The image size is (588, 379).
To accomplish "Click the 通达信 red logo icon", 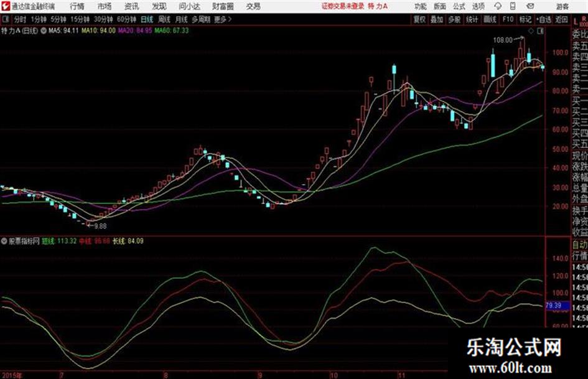I will [x=6, y=6].
